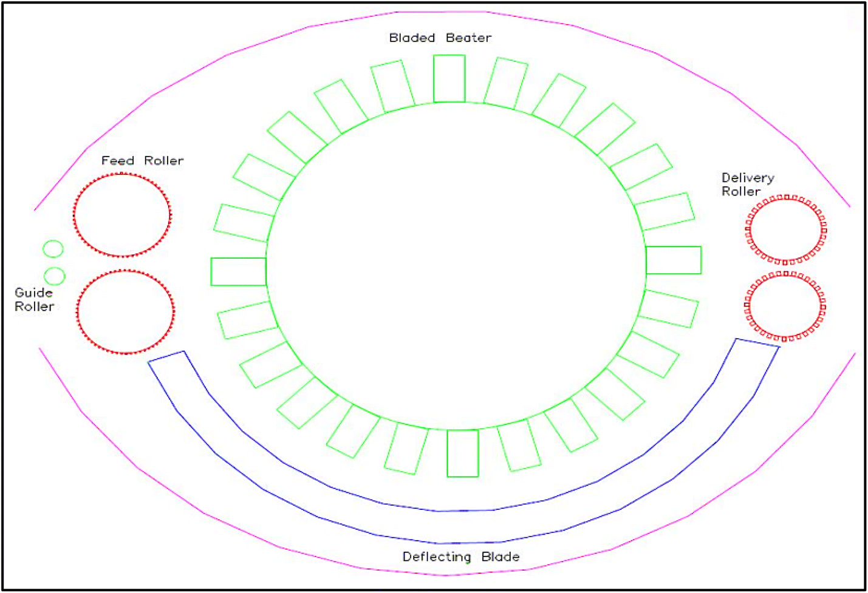Image resolution: width=868 pixels, height=593 pixels.
Task: Click the bottommost vertical green beater blade
Action: pyautogui.click(x=463, y=453)
